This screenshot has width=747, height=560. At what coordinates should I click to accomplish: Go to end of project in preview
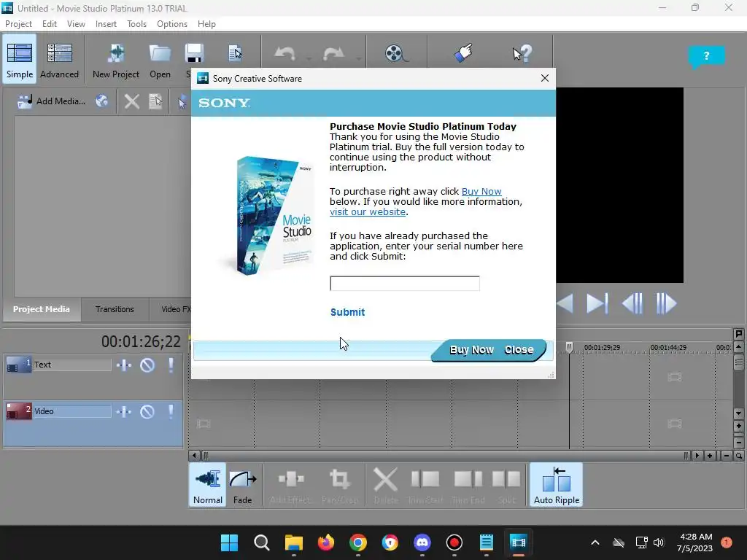(x=597, y=304)
